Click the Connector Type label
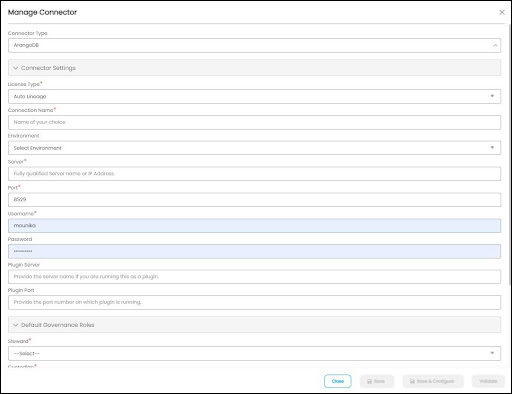 28,33
